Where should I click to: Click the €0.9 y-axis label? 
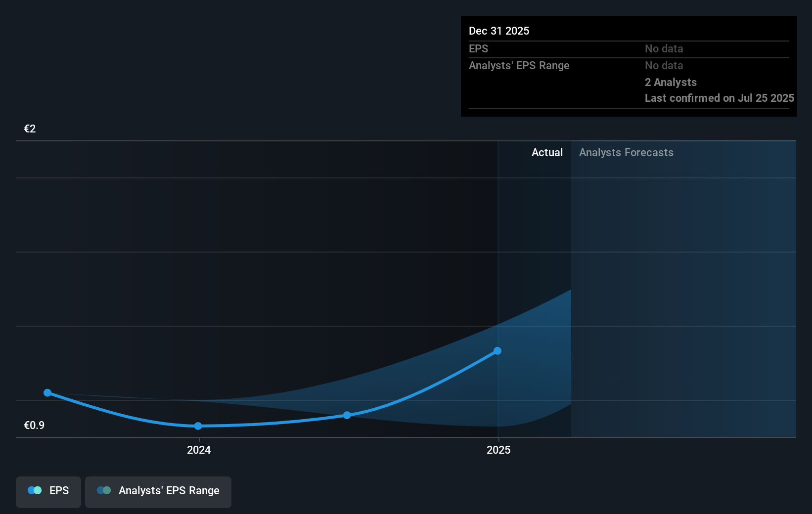(x=34, y=426)
